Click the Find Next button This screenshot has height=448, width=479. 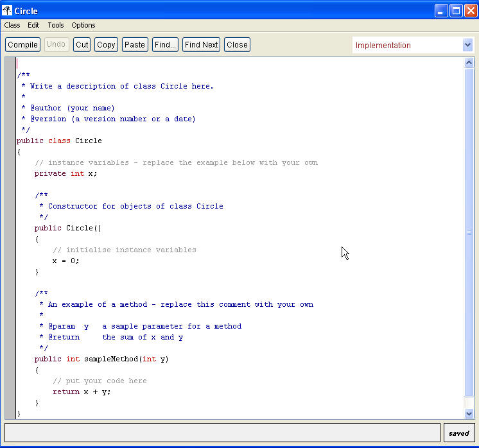tap(201, 45)
